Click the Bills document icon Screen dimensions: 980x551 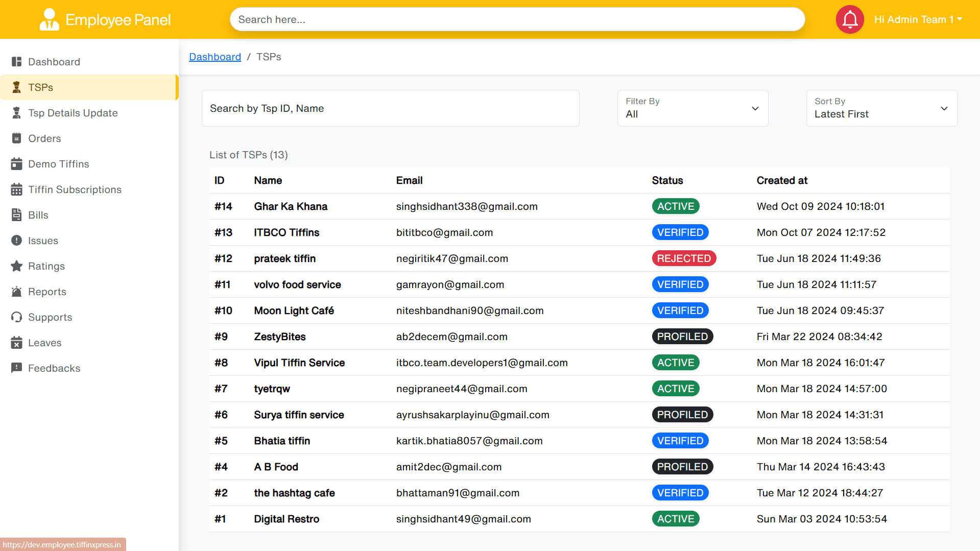point(16,215)
